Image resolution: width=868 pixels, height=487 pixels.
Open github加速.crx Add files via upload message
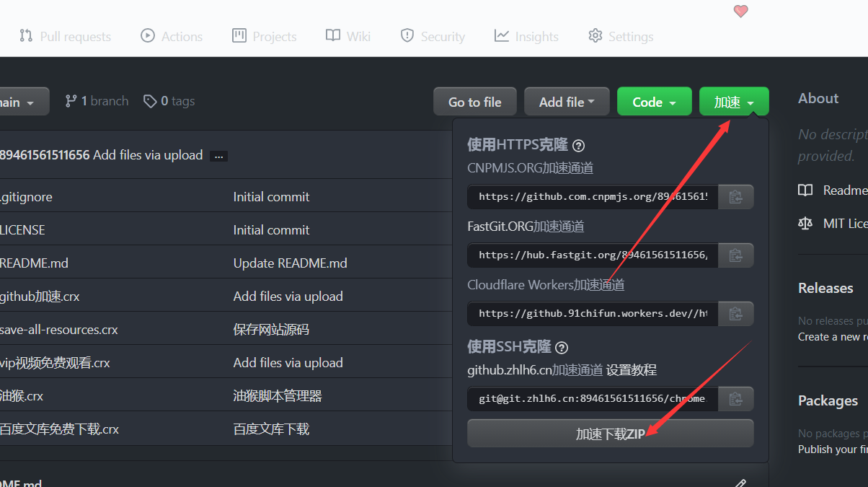[x=288, y=297]
